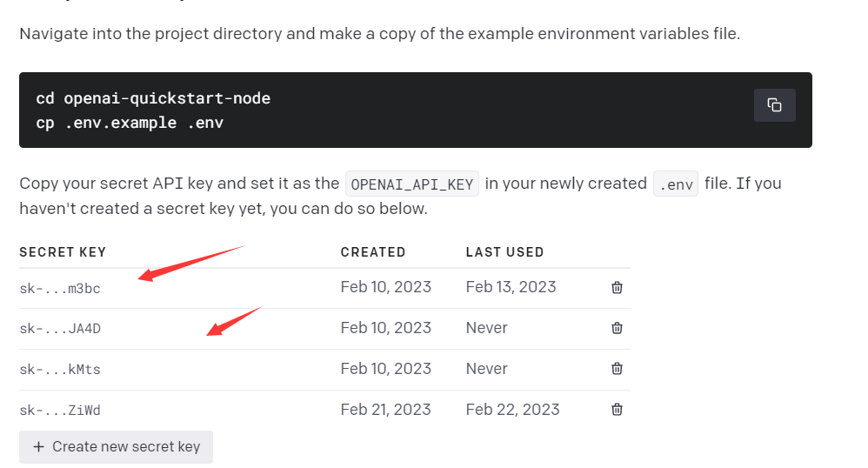Viewport: 868px width, 468px height.
Task: Trash the sk-...ZiWd secret key
Action: (x=617, y=410)
